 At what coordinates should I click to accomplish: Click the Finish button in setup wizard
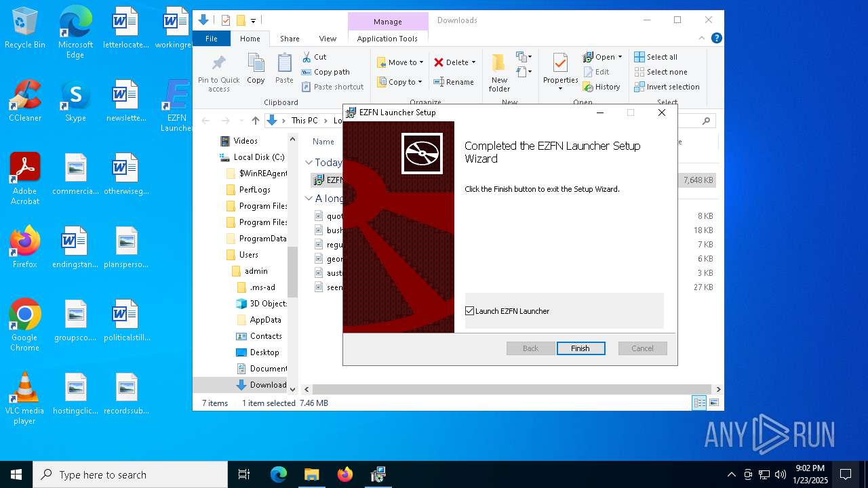point(580,348)
